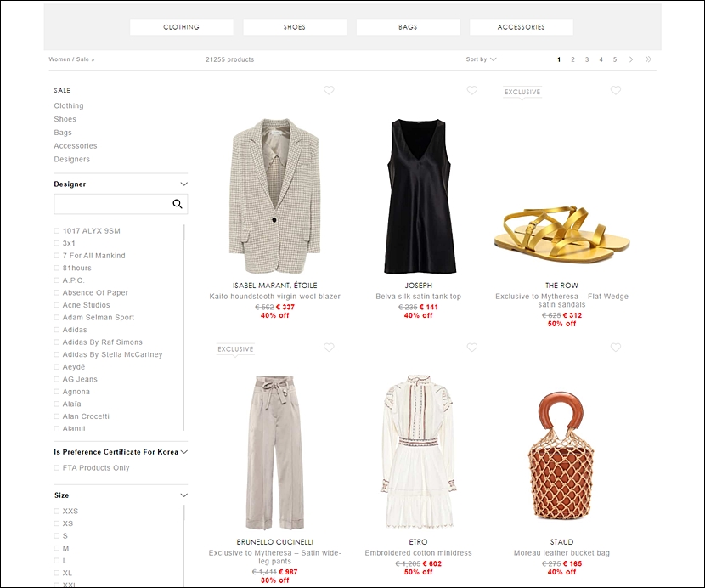The image size is (705, 588).
Task: Open Kaito houndstooth virgin-wool blazer title
Action: [x=274, y=297]
